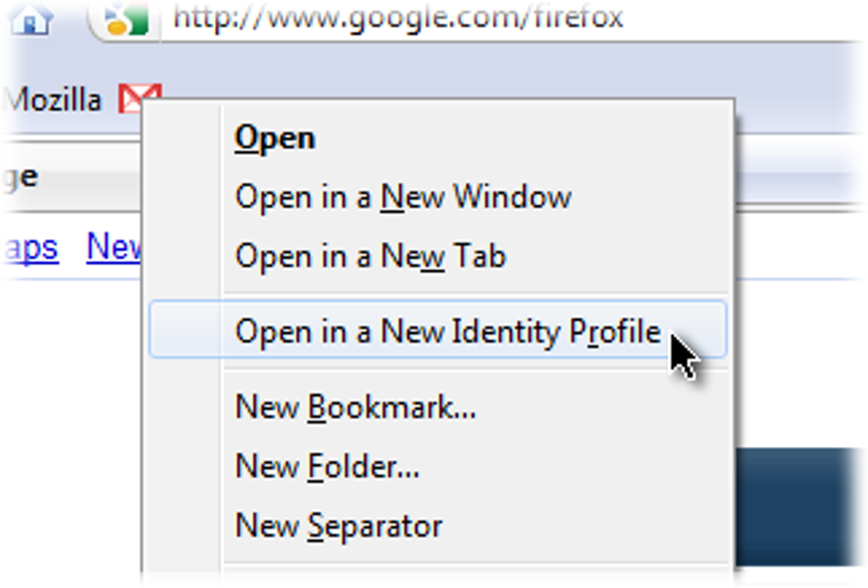Screen dimensions: 868x588
Task: Follow the Maps link on the page
Action: (x=31, y=248)
